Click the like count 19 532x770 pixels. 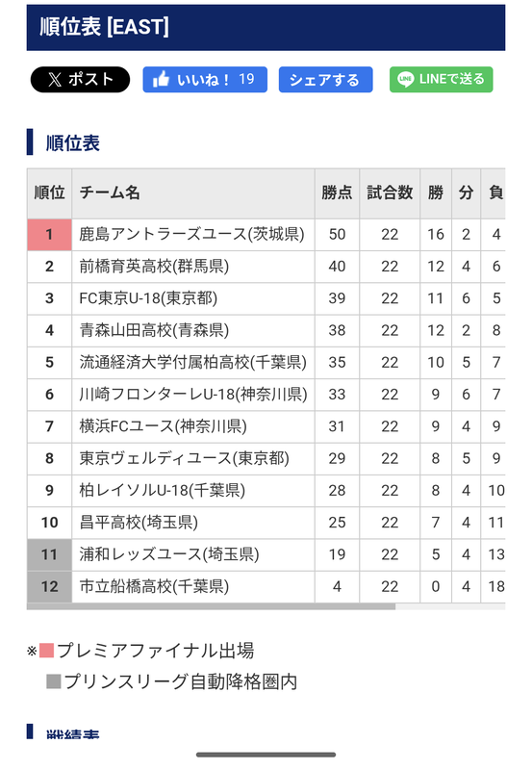[x=246, y=79]
